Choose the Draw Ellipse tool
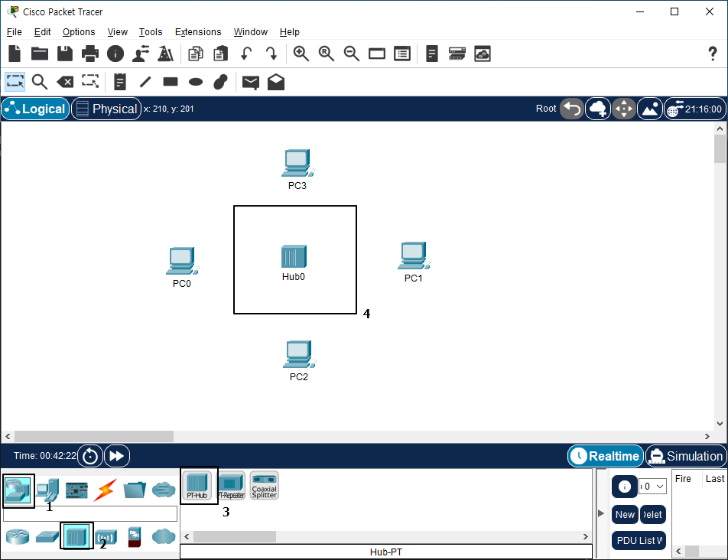 coord(196,82)
